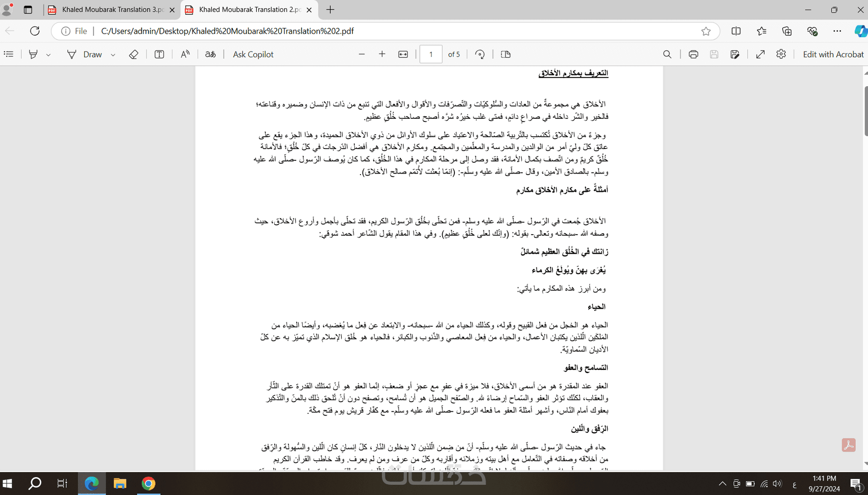Open the Collections panel
The height and width of the screenshot is (495, 868).
coord(787,31)
